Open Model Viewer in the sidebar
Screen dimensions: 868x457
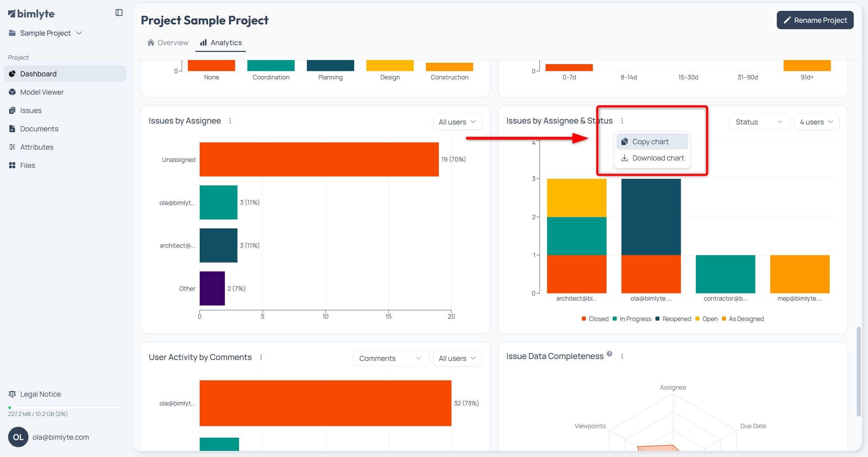point(65,92)
